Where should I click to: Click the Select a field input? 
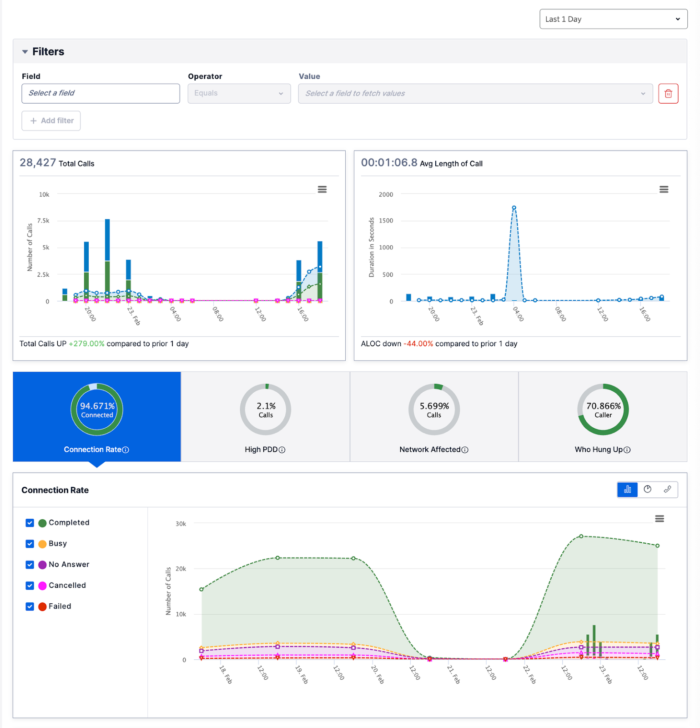[x=101, y=94]
